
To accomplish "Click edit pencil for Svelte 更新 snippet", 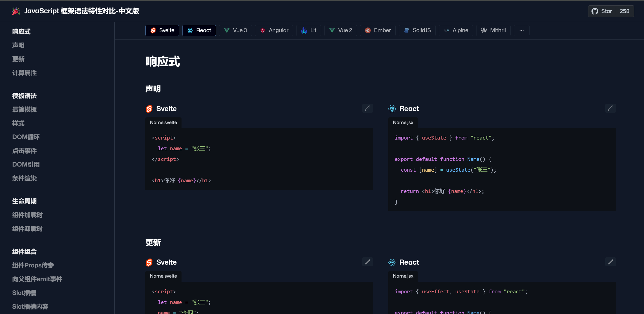I will coord(367,262).
